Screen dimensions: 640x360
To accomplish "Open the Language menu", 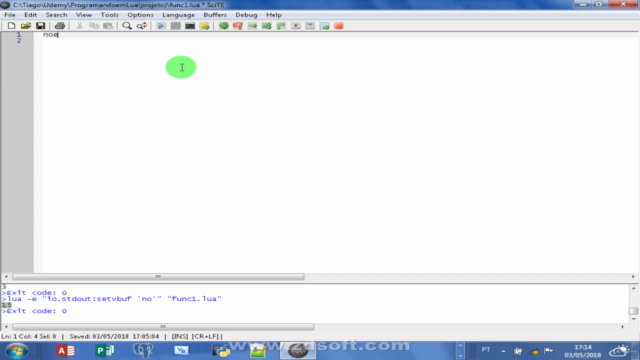I will click(178, 15).
